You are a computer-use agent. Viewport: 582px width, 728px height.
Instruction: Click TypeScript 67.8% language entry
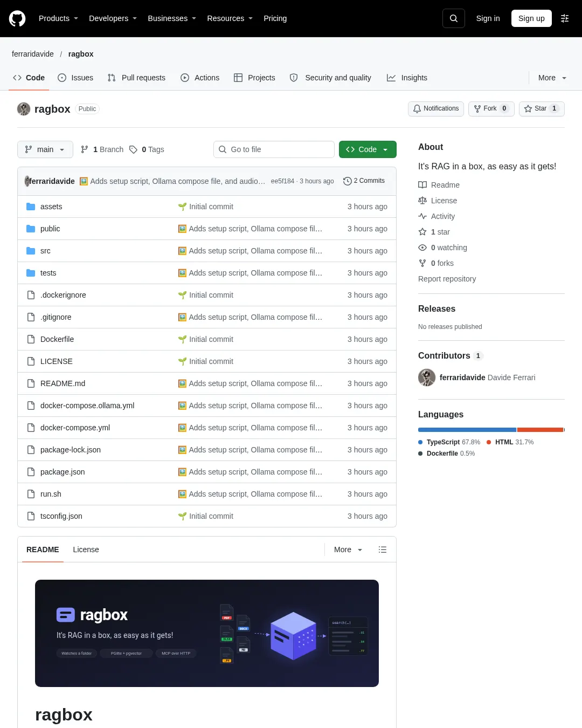coord(449,442)
